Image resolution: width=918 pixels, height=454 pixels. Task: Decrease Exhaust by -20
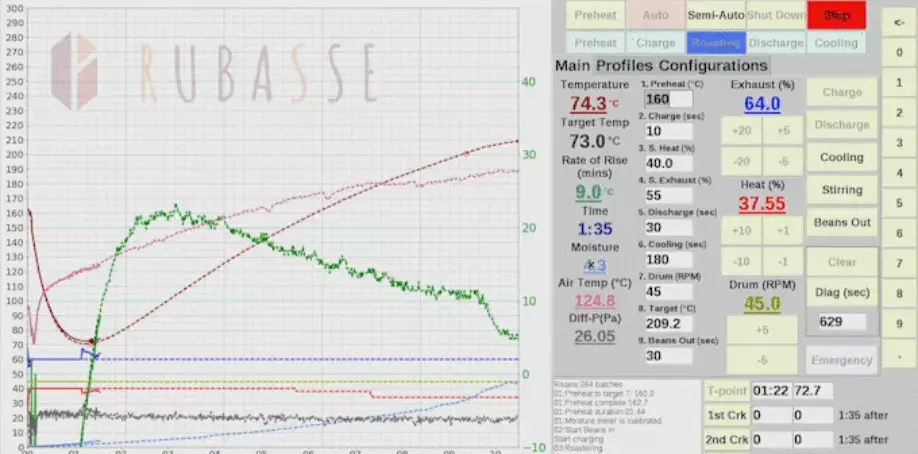742,162
